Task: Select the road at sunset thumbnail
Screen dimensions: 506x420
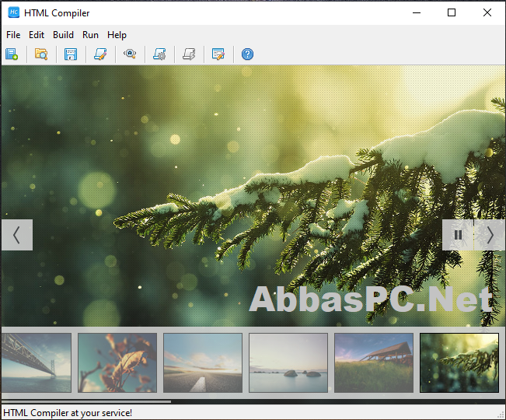Action: point(203,363)
